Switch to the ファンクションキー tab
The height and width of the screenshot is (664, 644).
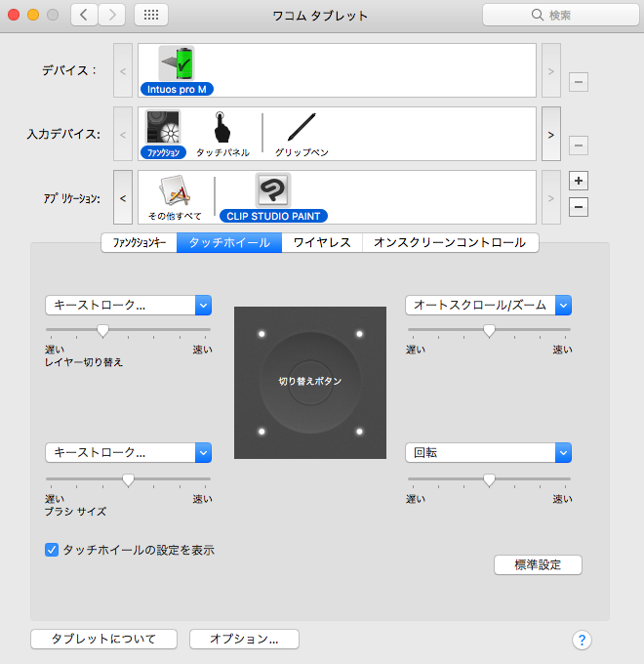coord(139,242)
